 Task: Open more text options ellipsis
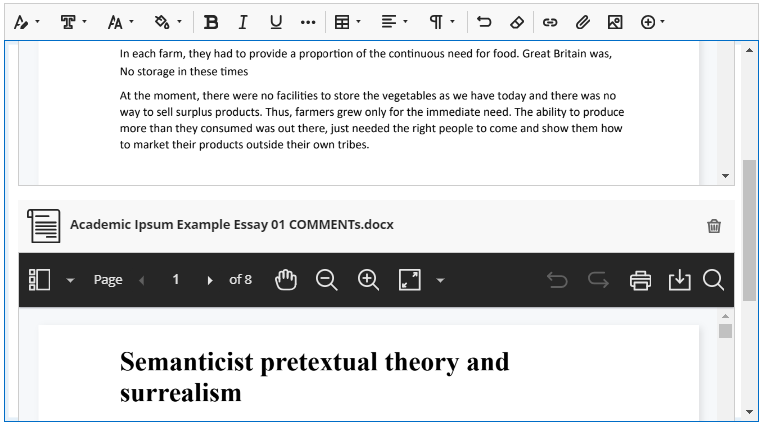pyautogui.click(x=308, y=21)
